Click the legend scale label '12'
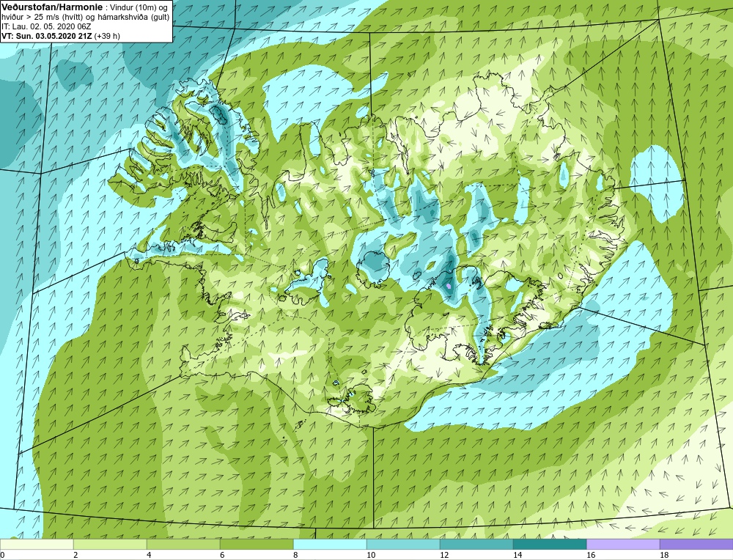The image size is (733, 560). (x=445, y=555)
